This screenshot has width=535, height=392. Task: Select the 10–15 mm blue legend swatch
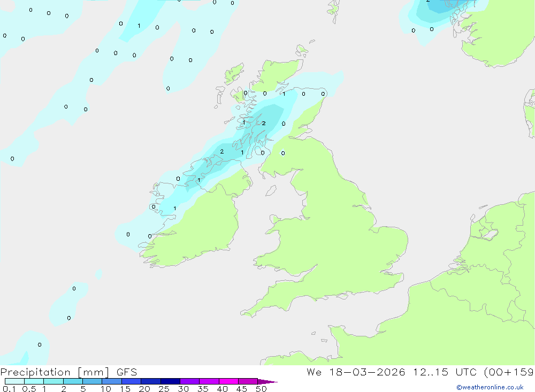[112, 381]
